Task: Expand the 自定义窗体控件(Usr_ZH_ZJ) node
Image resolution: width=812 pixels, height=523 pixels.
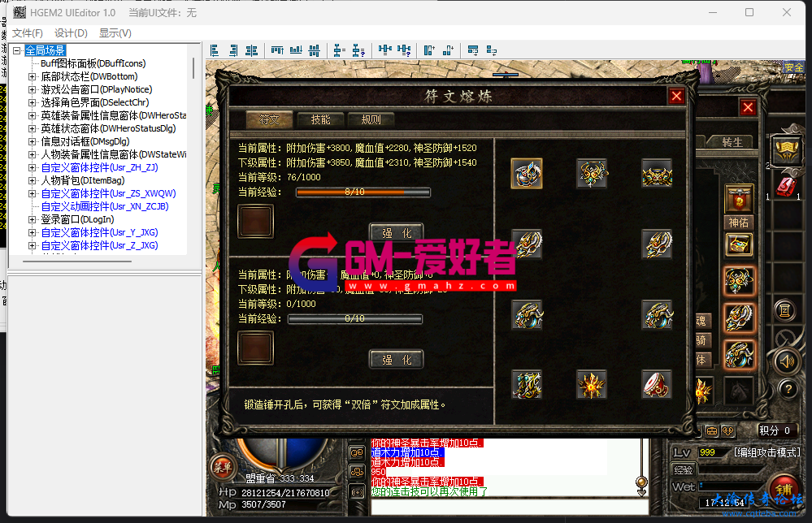Action: pos(33,167)
